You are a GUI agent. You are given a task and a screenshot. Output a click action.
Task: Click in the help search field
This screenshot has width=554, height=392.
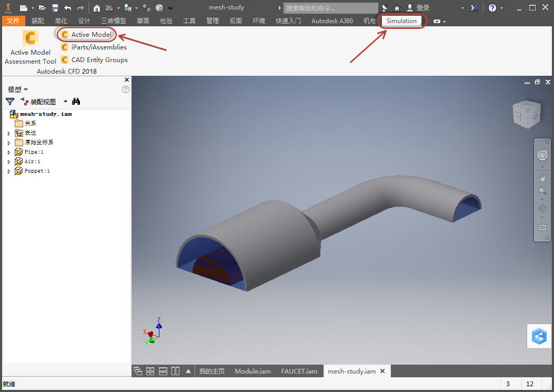(x=331, y=8)
